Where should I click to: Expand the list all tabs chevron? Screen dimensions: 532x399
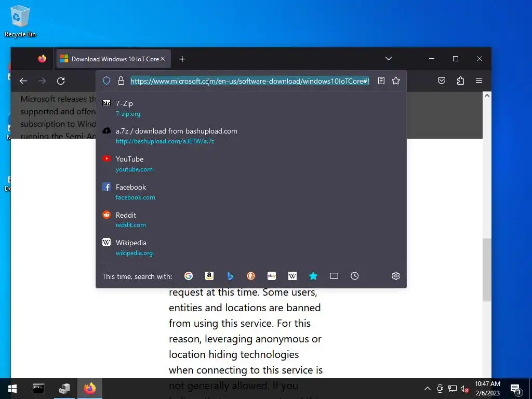389,59
